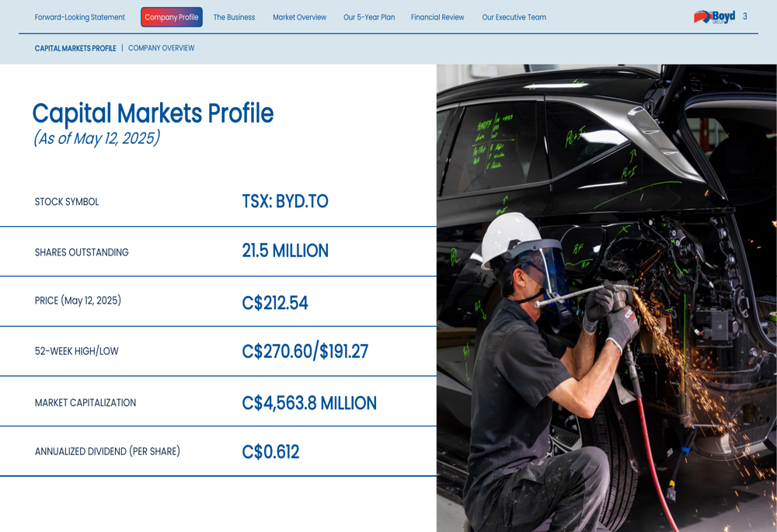777x532 pixels.
Task: Select the Capital Markets Profile sub-link
Action: tap(75, 48)
